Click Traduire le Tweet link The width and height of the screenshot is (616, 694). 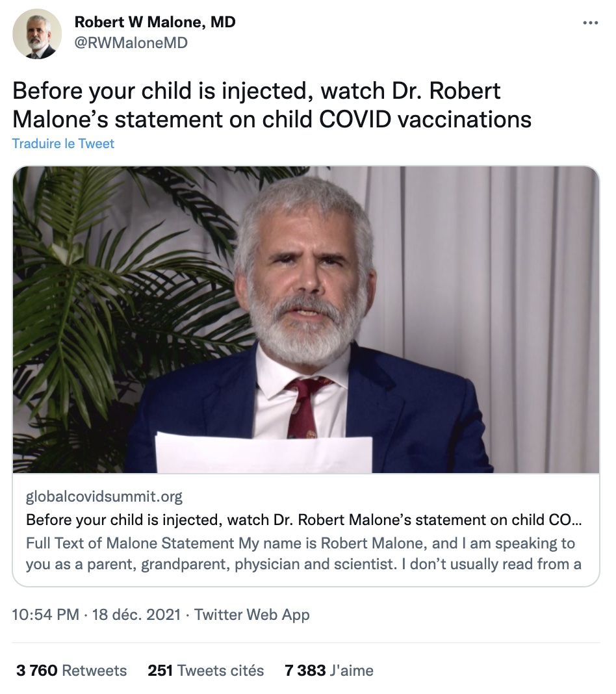click(63, 144)
